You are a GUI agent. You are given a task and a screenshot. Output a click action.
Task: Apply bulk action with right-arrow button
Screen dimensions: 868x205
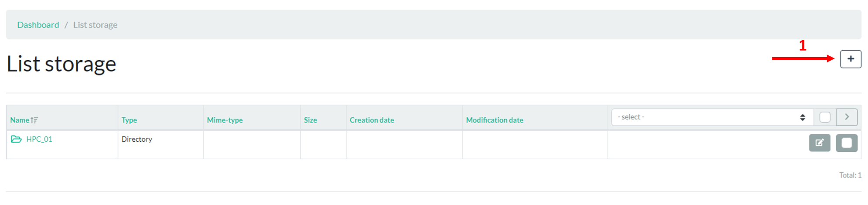[847, 117]
